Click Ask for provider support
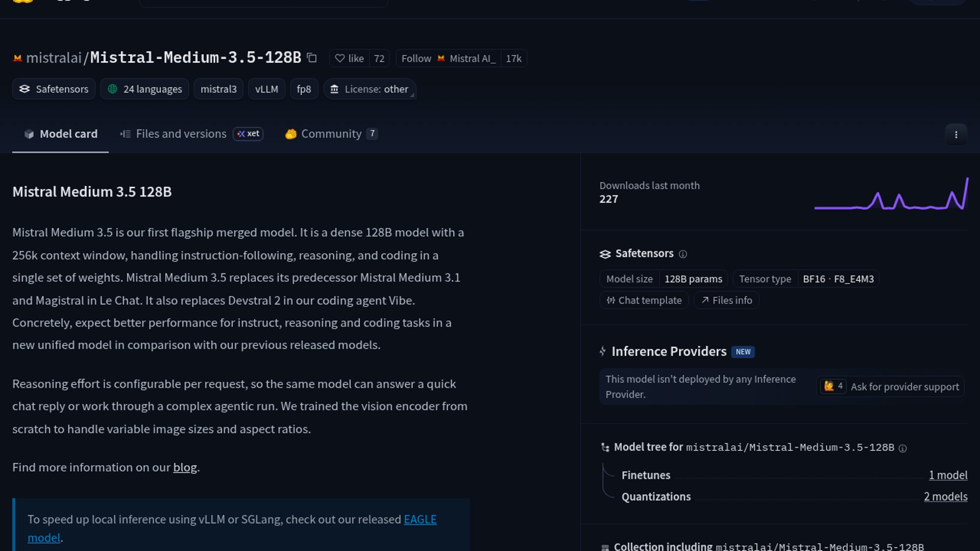980x551 pixels. [x=904, y=387]
